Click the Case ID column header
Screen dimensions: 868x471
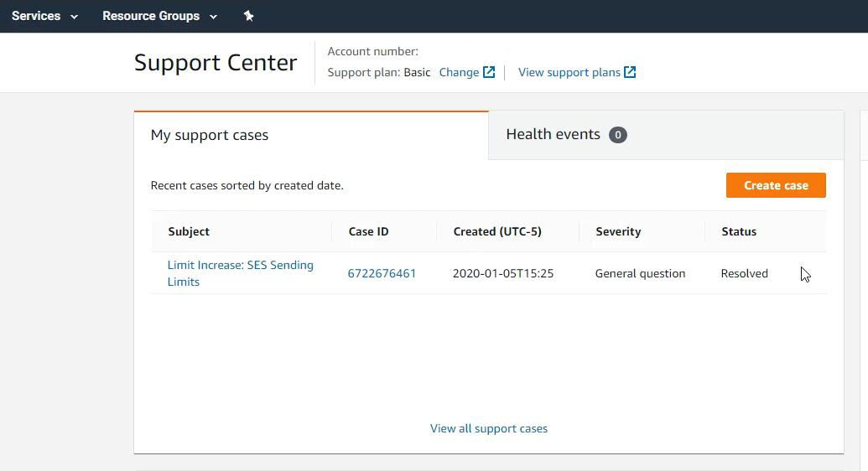pos(369,231)
